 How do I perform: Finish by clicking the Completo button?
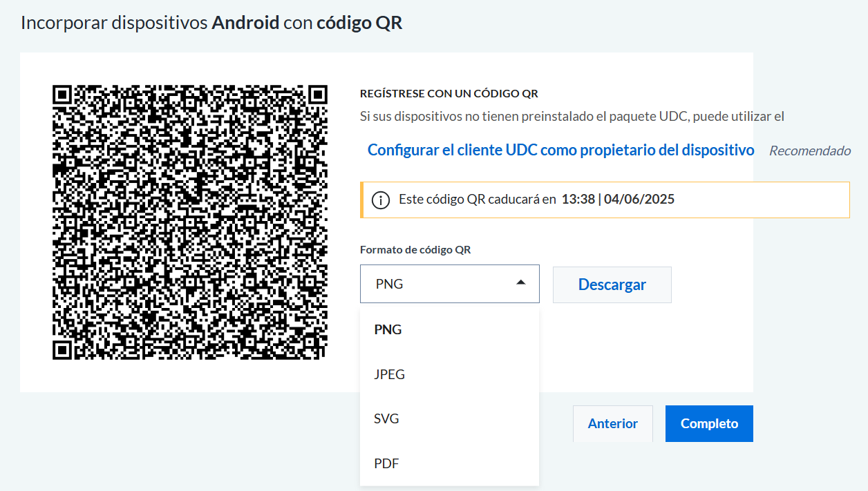pyautogui.click(x=709, y=423)
